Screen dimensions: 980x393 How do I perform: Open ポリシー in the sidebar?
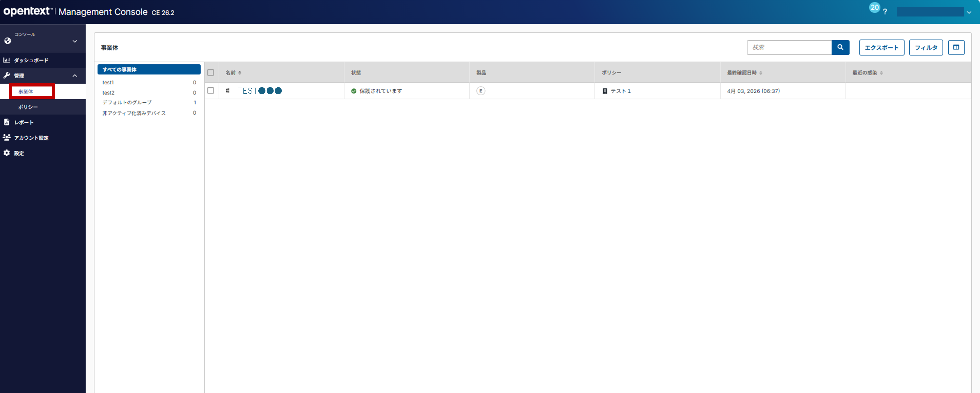point(28,107)
